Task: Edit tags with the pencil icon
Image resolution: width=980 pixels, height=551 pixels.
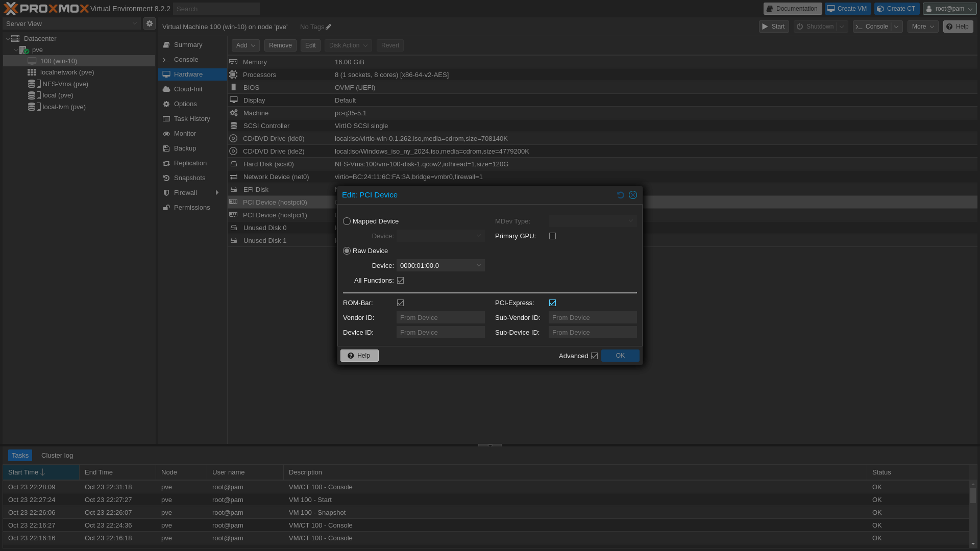Action: coord(328,27)
